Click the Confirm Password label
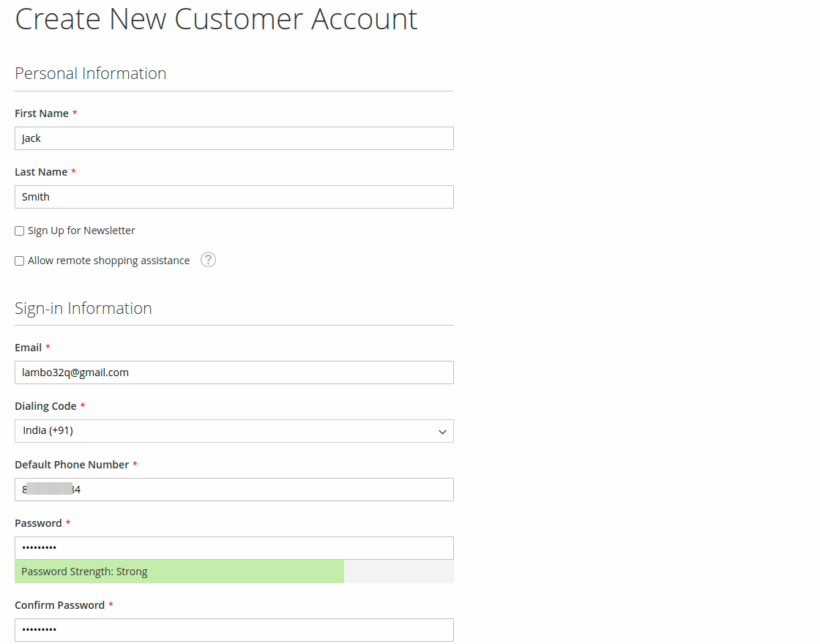The image size is (820, 644). tap(59, 604)
